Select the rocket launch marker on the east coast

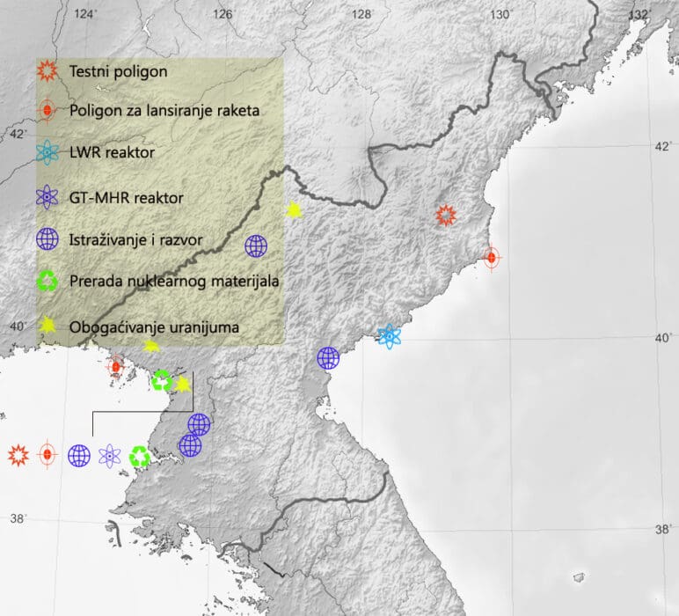[x=491, y=257]
